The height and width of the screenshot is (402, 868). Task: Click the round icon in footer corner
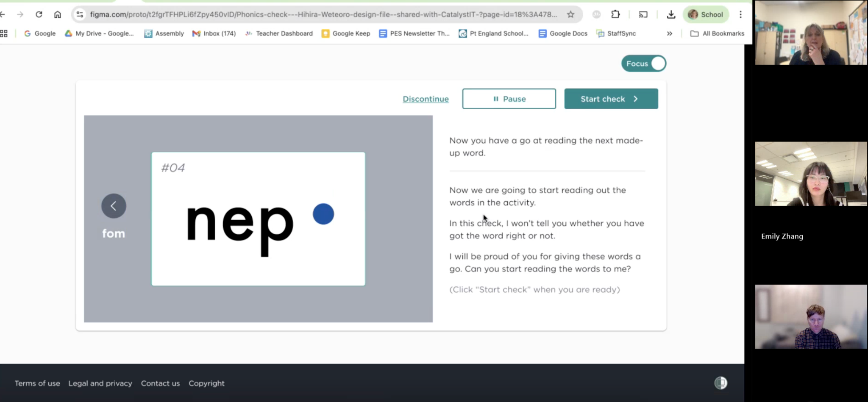tap(721, 383)
